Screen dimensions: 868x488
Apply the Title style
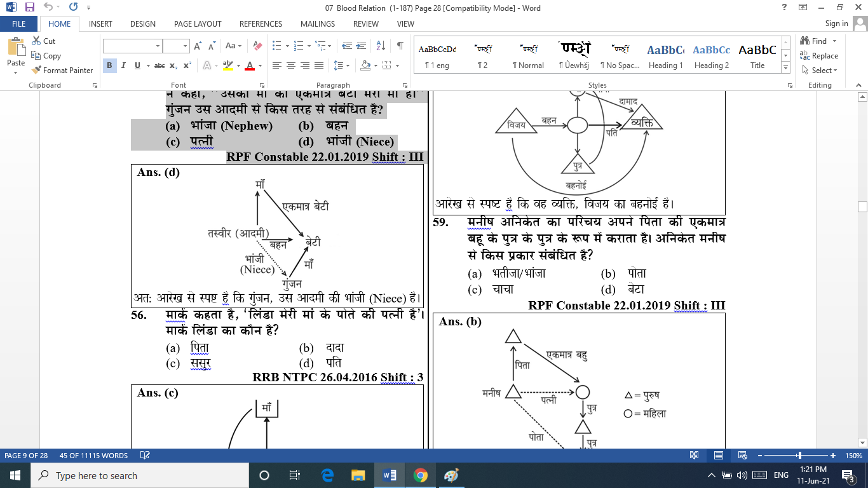757,55
